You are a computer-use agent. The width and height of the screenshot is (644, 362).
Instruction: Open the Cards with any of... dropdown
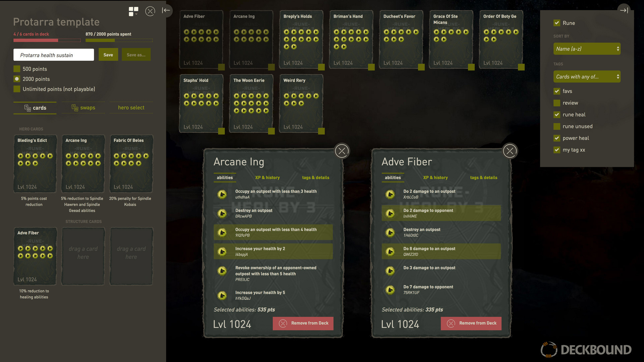587,77
